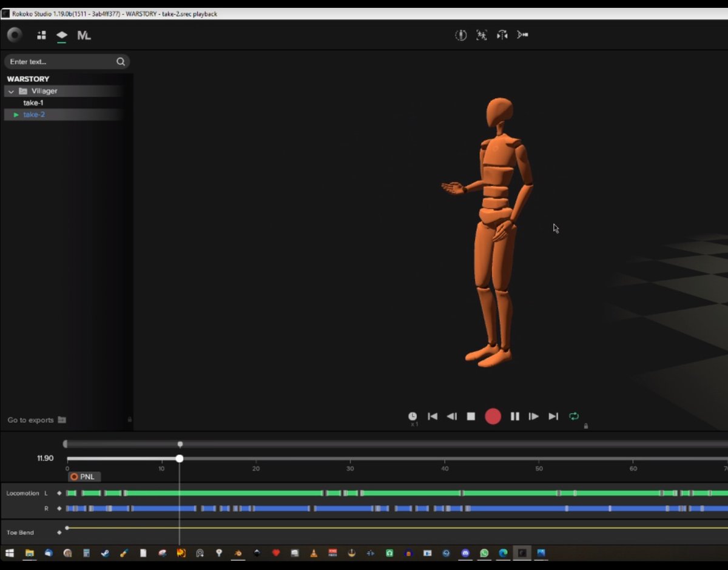Click the yellow Toe Bend curve line
This screenshot has width=728, height=570.
pos(397,528)
